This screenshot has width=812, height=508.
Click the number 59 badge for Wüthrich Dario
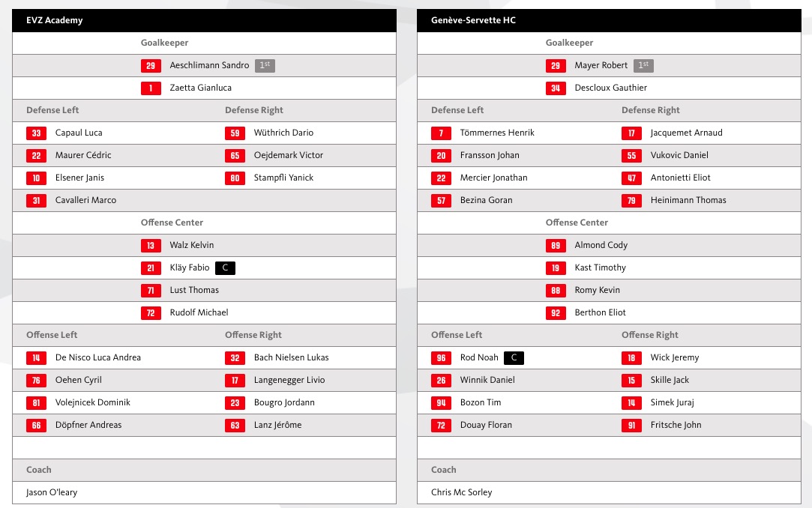[235, 133]
